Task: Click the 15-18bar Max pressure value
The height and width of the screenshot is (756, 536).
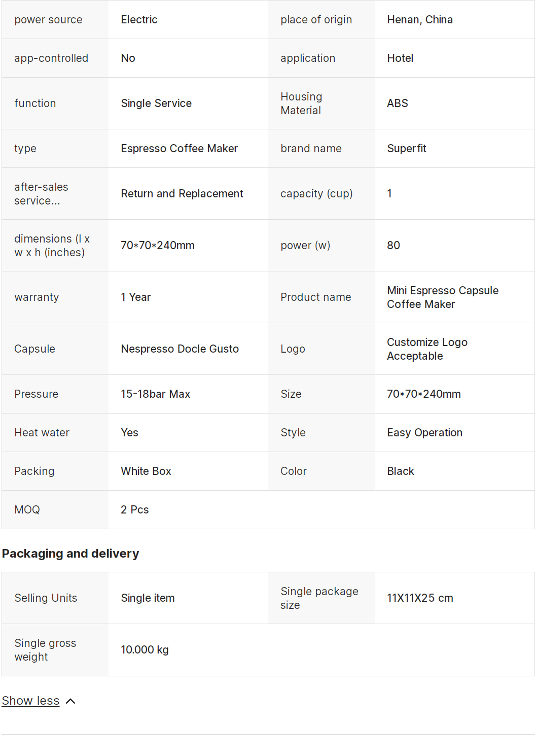Action: tap(155, 394)
